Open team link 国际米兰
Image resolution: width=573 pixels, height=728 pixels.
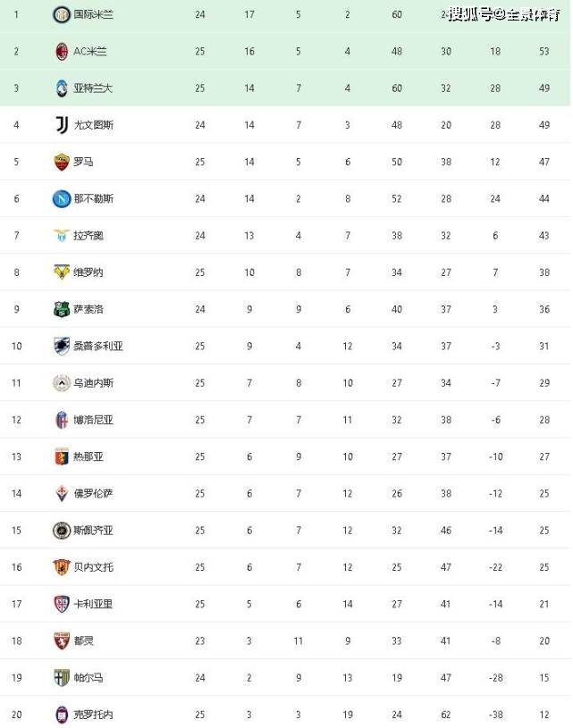click(x=93, y=15)
